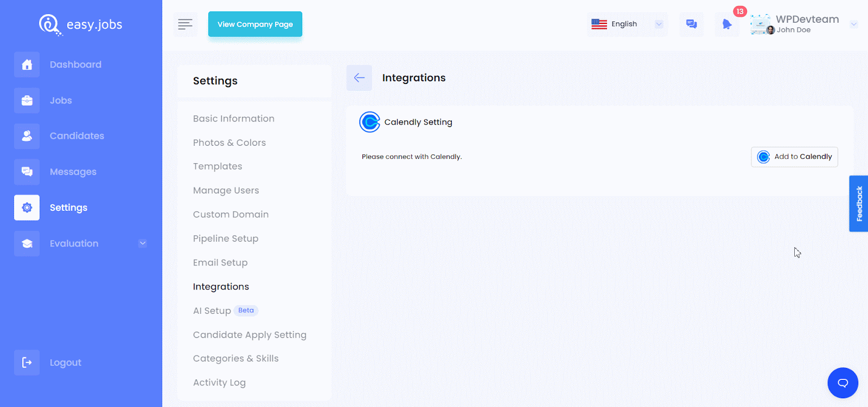Viewport: 868px width, 407px height.
Task: Click the Integrations page title
Action: click(414, 78)
